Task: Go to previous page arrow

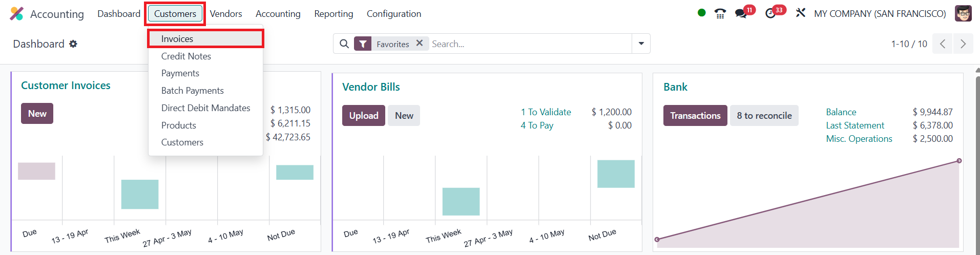Action: (943, 44)
